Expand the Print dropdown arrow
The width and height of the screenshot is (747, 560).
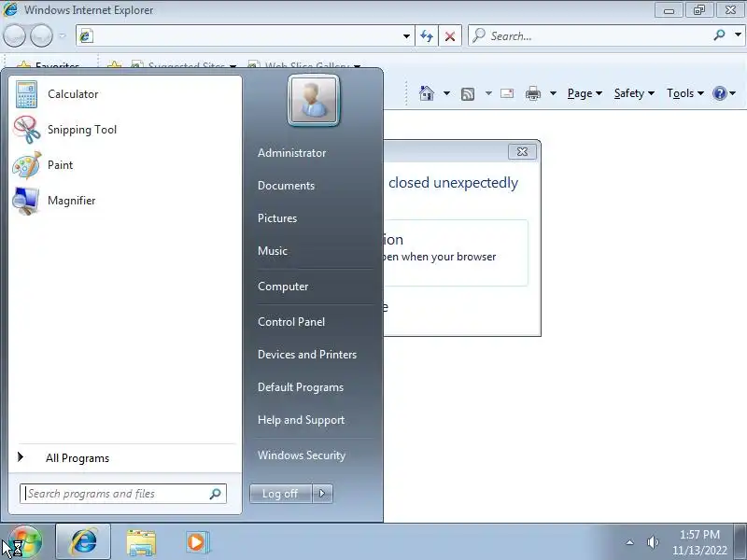click(553, 93)
